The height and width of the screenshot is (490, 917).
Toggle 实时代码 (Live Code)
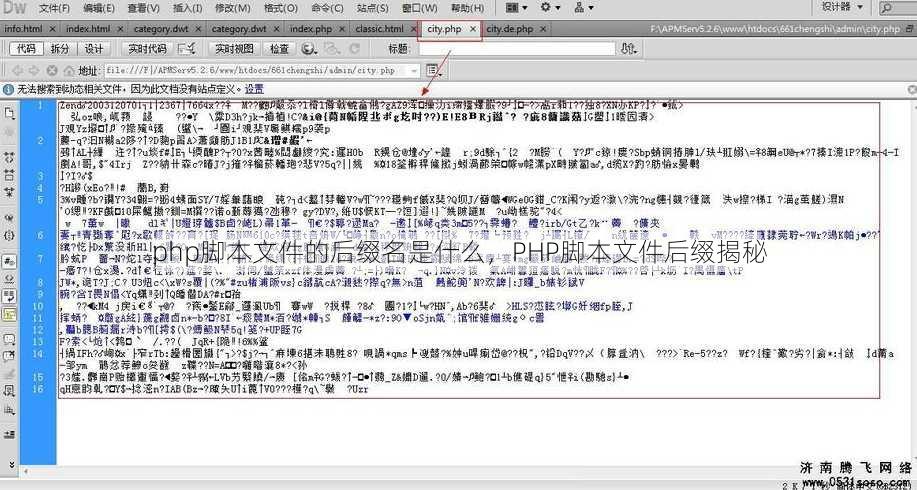[x=147, y=49]
